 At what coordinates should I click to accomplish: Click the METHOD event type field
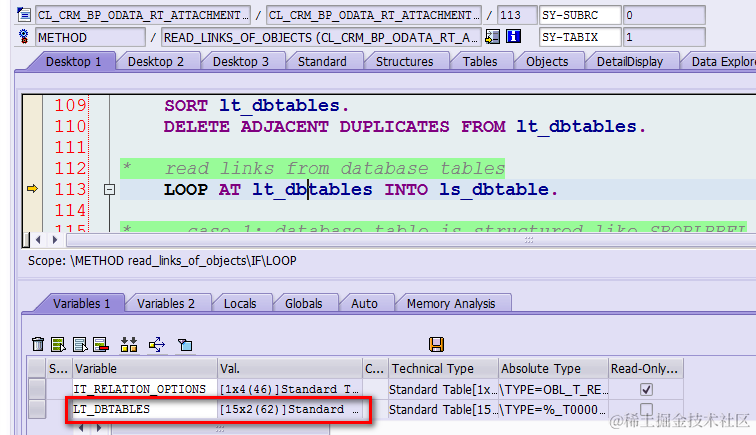click(90, 37)
